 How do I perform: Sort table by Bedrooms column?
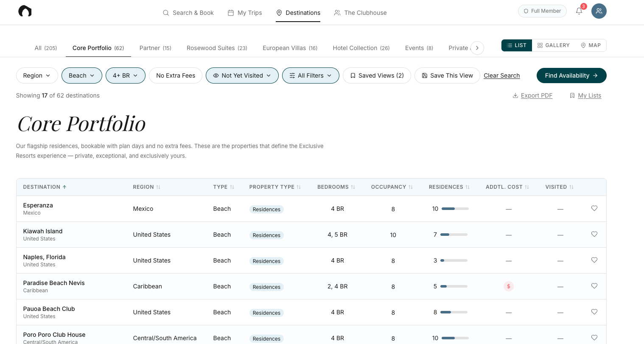click(336, 187)
